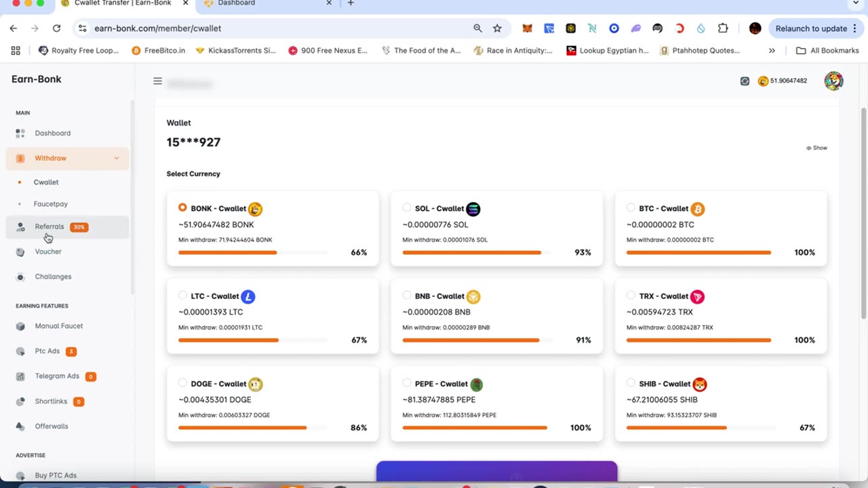
Task: Select the SHIB - Cwallet radio button
Action: pos(631,383)
